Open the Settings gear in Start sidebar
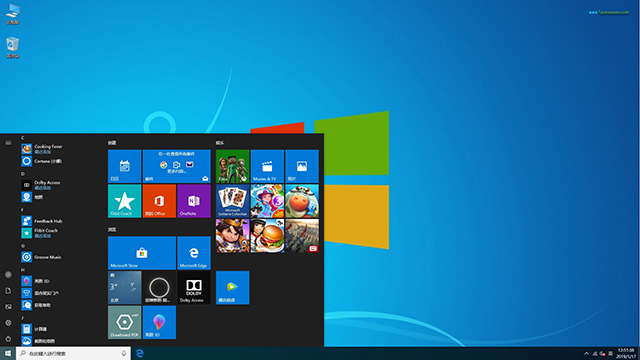Viewport: 640px width, 360px height. (8, 322)
